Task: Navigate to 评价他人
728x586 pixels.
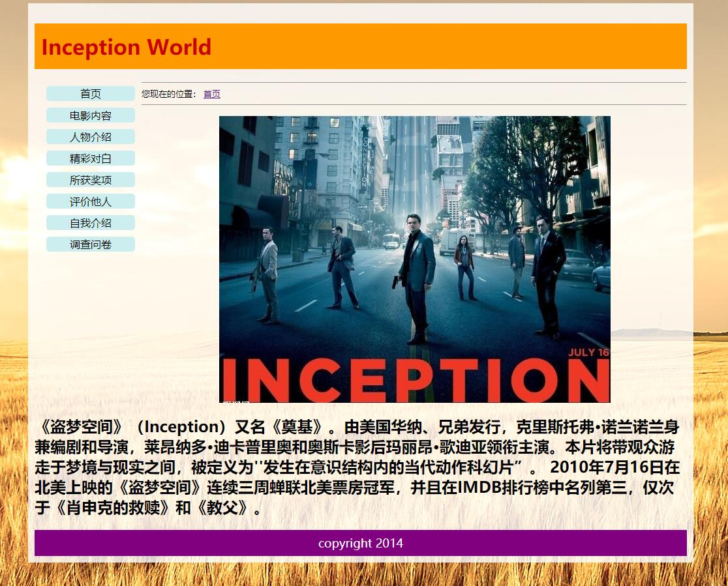Action: pos(91,201)
